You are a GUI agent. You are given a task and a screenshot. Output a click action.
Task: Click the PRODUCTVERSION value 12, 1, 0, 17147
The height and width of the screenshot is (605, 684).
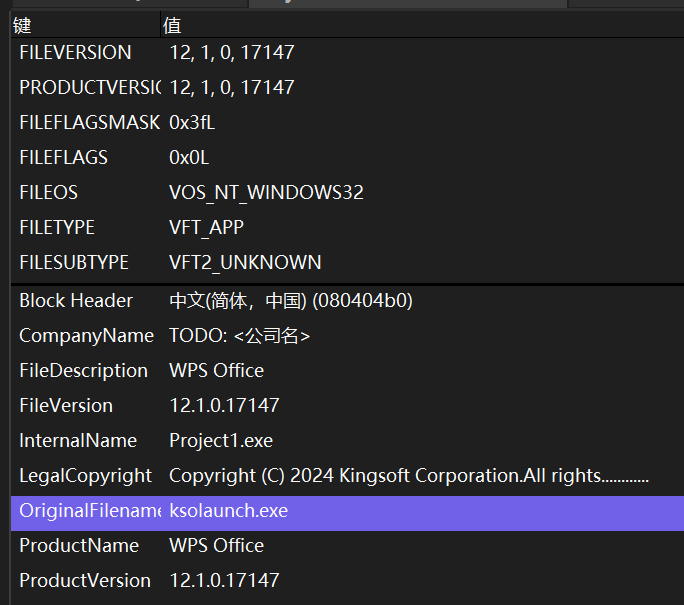(x=232, y=88)
